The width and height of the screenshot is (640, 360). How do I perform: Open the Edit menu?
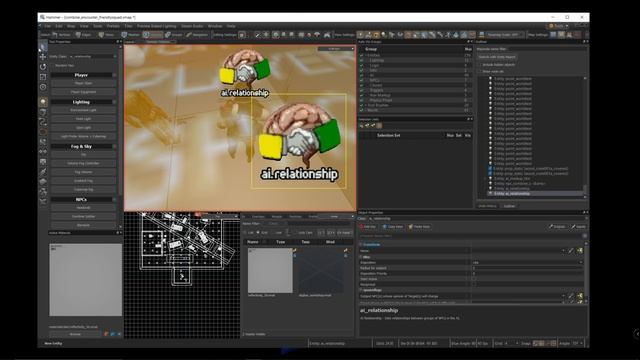[x=59, y=26]
